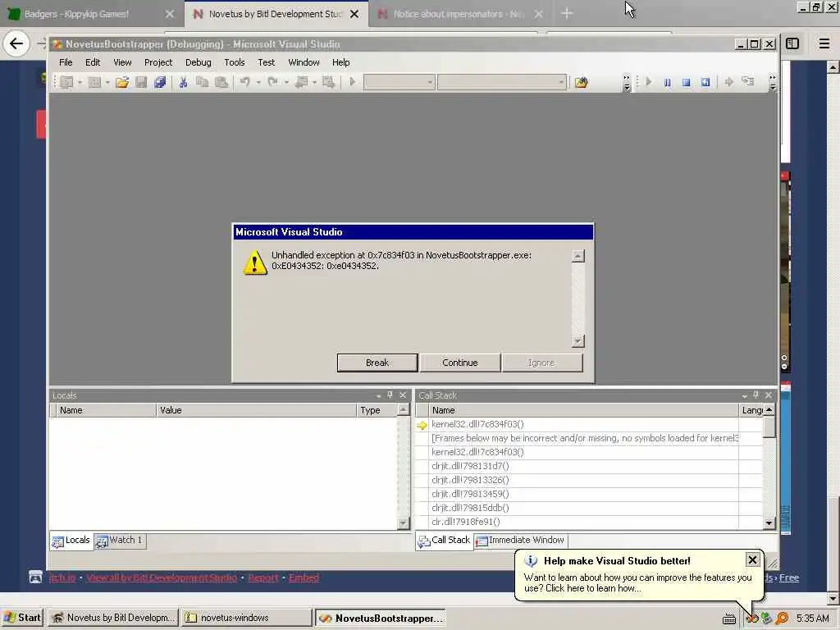The image size is (840, 630).
Task: Open the Add New Item dropdown arrow
Action: point(107,82)
